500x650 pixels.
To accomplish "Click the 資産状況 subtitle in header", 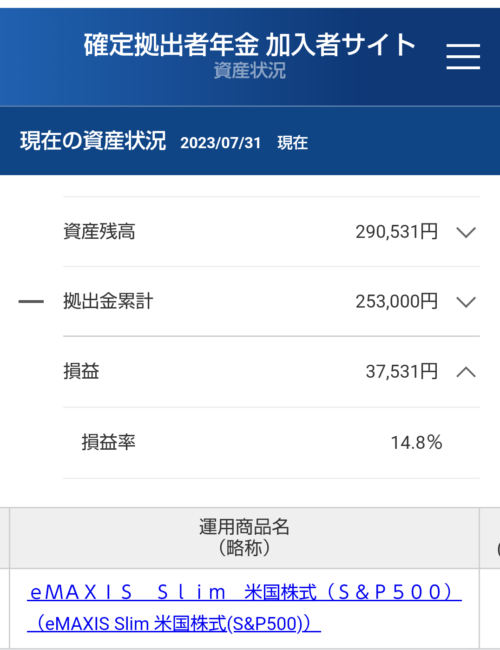I will tap(249, 70).
